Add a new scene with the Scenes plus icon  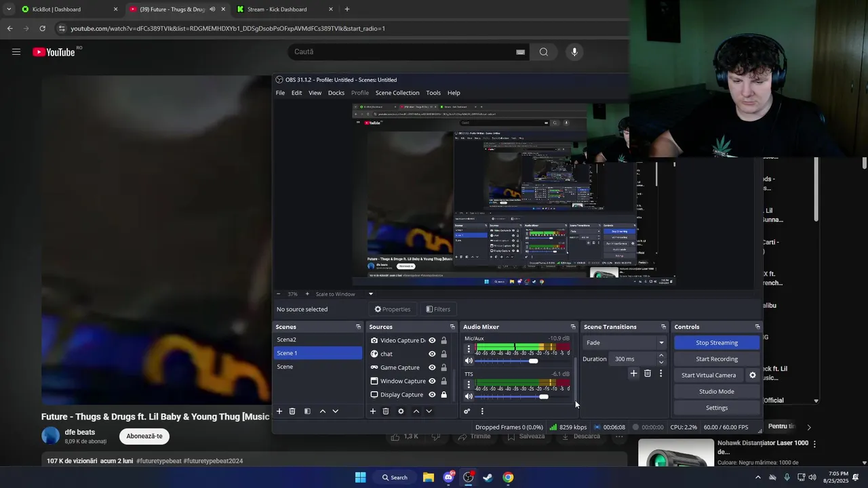point(279,411)
